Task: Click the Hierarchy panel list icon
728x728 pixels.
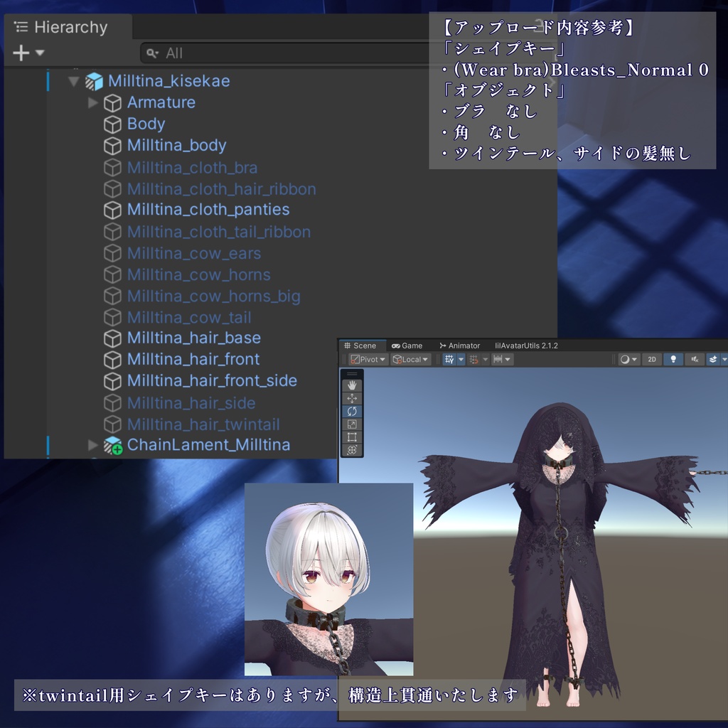Action: click(x=21, y=27)
